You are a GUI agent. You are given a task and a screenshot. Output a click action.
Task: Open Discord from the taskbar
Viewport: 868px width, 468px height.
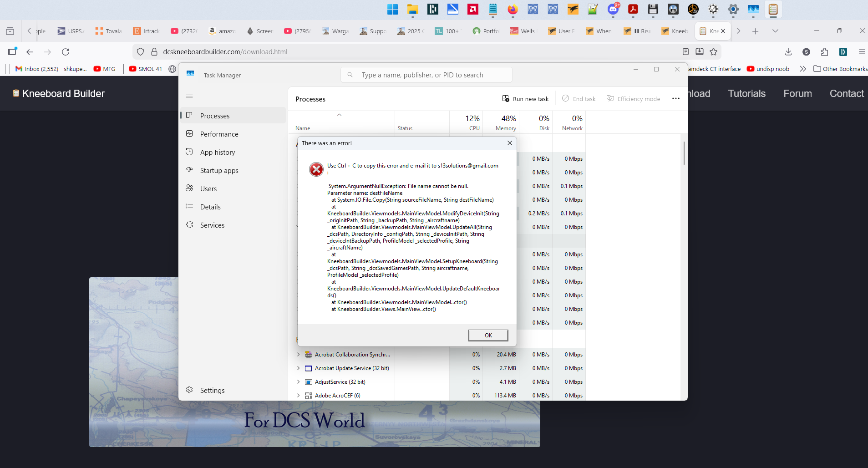tap(613, 9)
